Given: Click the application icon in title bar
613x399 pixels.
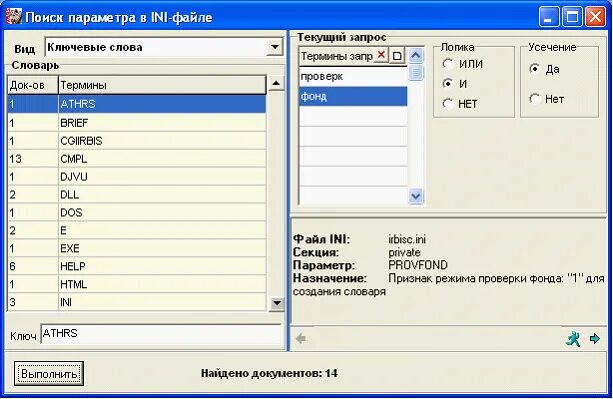Looking at the screenshot, I should tap(13, 16).
